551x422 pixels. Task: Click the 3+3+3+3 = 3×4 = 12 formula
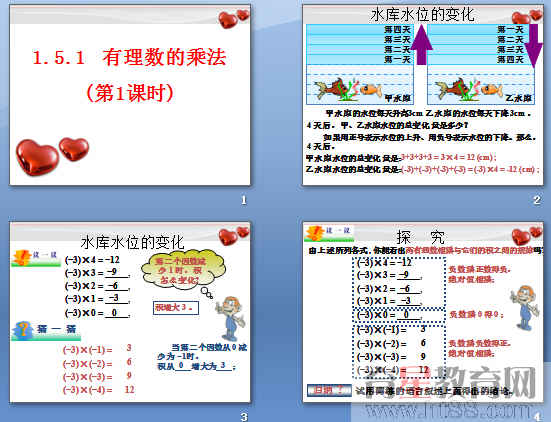pos(449,157)
